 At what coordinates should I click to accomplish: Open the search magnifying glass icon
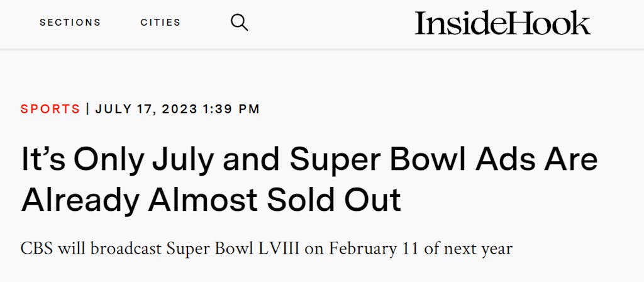coord(239,23)
